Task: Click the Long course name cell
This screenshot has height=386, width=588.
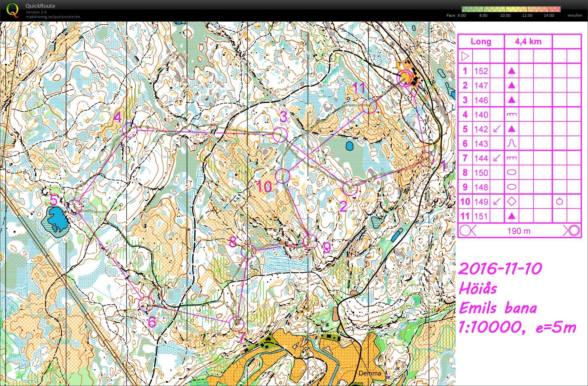Action: (481, 41)
